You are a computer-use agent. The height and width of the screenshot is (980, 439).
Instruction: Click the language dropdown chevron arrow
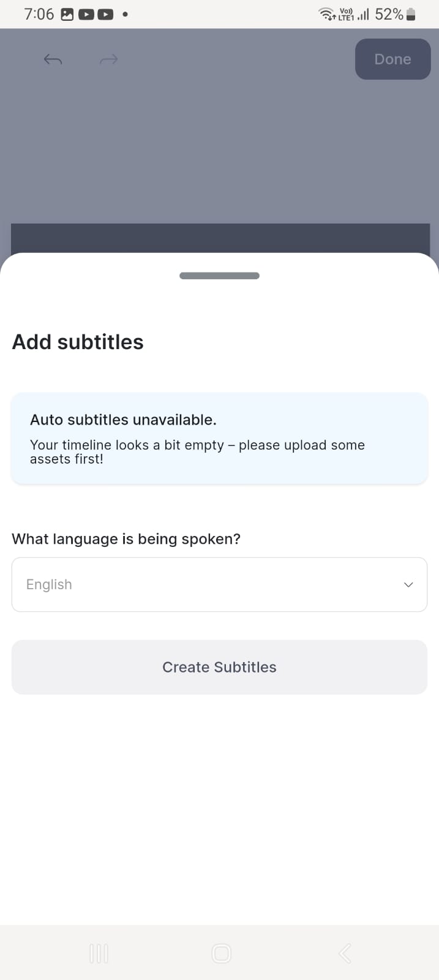(x=408, y=585)
